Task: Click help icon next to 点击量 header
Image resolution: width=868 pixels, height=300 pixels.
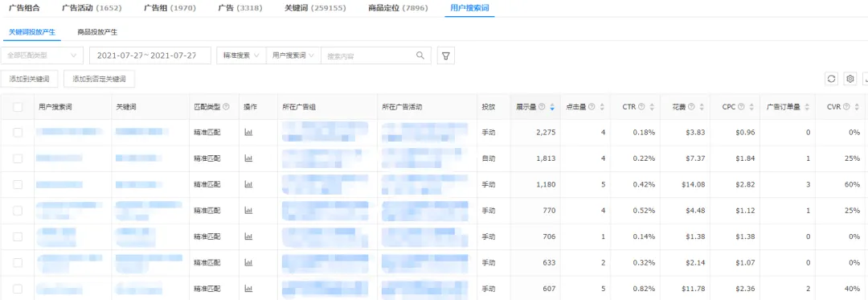Action: coord(592,107)
